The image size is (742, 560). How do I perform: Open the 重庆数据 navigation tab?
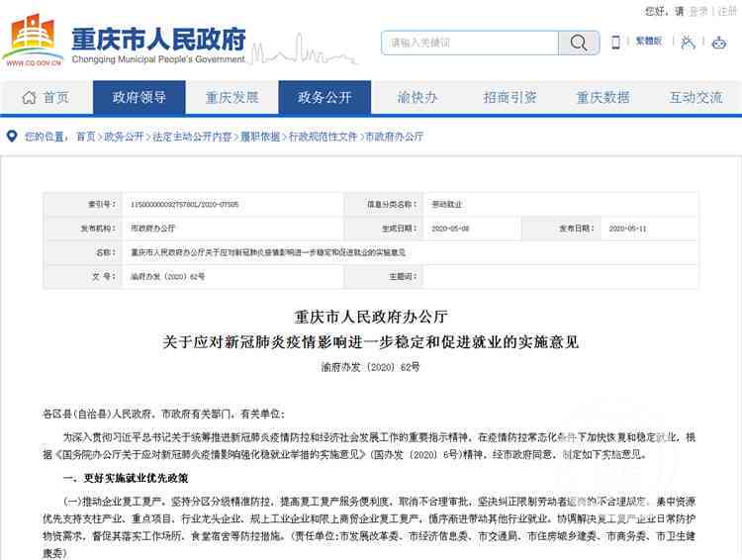[603, 98]
